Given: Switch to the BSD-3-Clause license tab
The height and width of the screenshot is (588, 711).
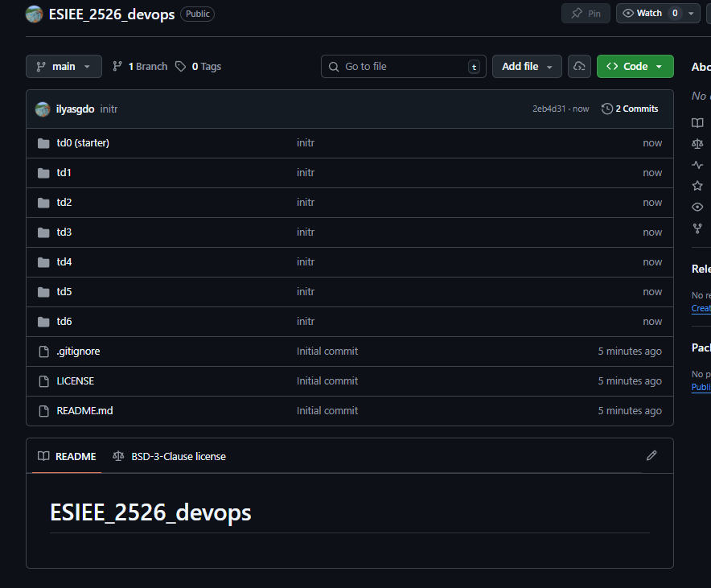Looking at the screenshot, I should tap(170, 456).
